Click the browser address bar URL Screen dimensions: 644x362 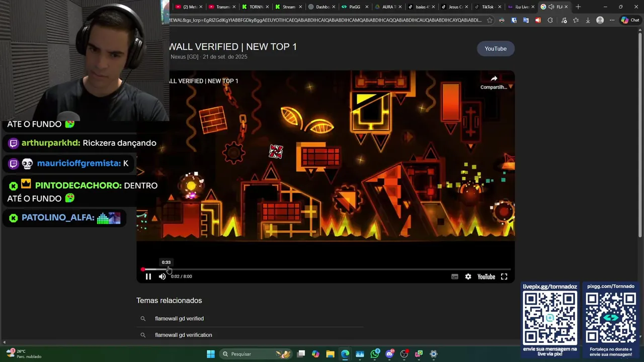pos(326,20)
